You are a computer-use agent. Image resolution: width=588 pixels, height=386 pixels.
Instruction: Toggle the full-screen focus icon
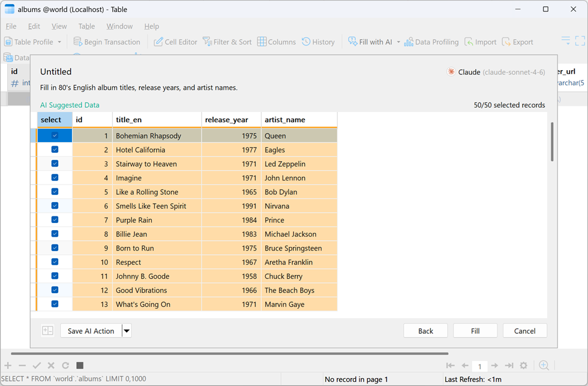[580, 41]
